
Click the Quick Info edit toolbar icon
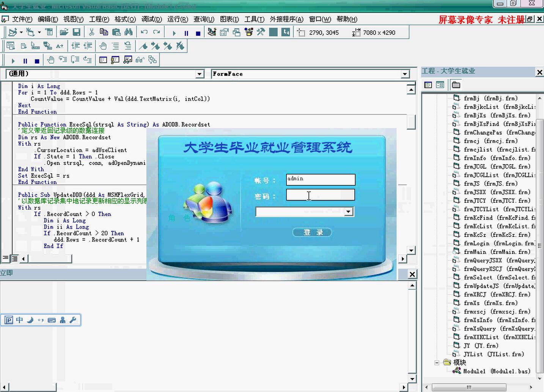tap(35, 46)
